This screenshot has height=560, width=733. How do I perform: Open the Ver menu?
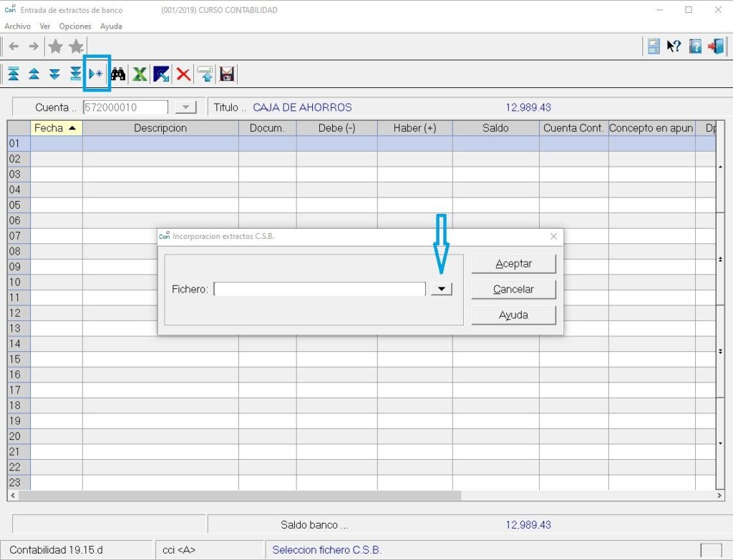45,26
